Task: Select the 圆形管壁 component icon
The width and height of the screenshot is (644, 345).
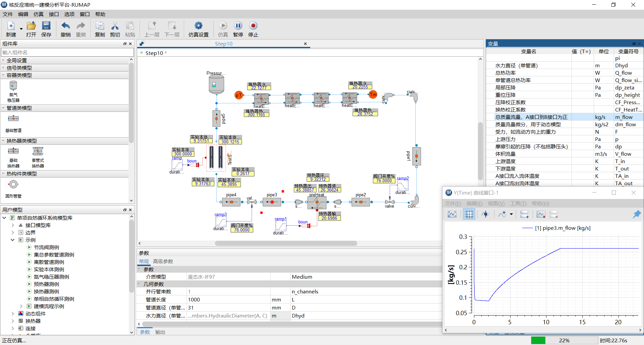Action: [13, 184]
